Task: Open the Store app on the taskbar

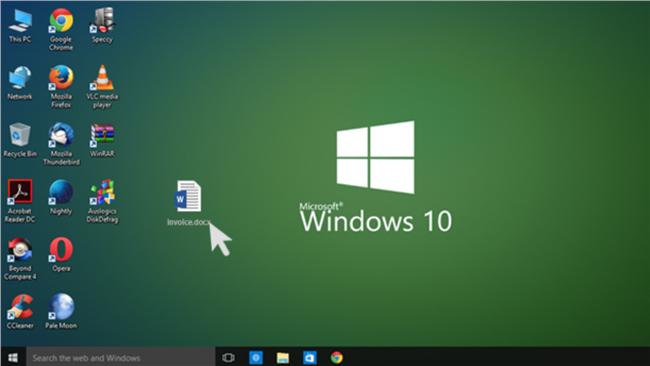Action: (x=310, y=357)
